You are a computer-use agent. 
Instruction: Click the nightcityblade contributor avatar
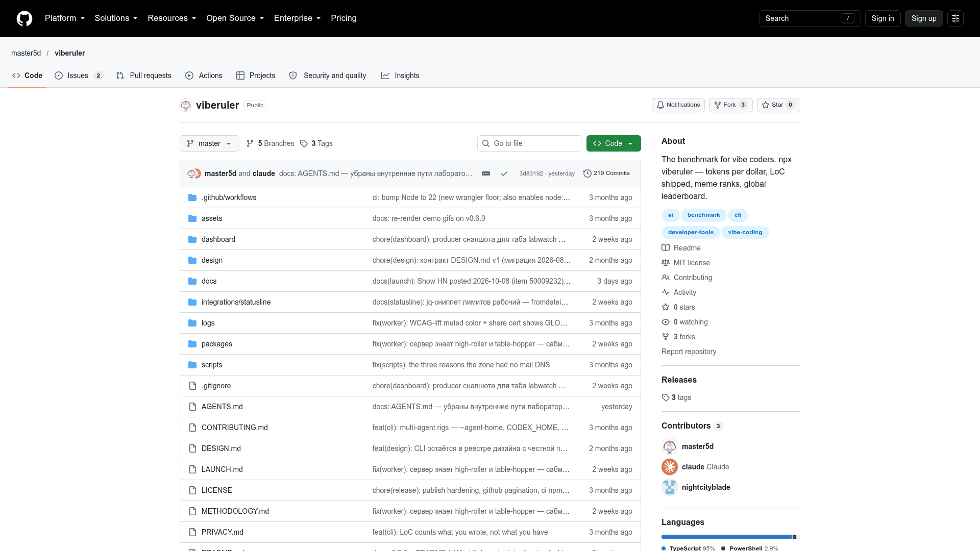click(x=670, y=487)
